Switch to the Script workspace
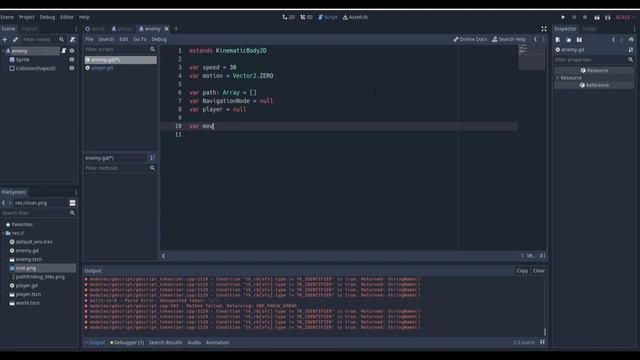The image size is (640, 360). point(328,17)
